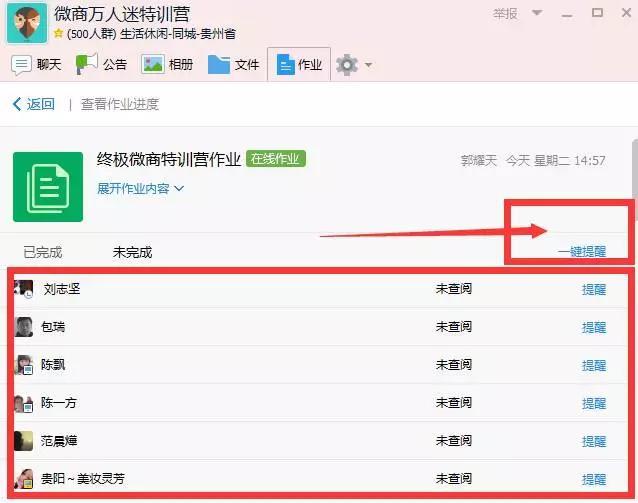Image resolution: width=638 pixels, height=503 pixels.
Task: Open 贵阳~美妆灵芳's avatar
Action: coord(24,479)
